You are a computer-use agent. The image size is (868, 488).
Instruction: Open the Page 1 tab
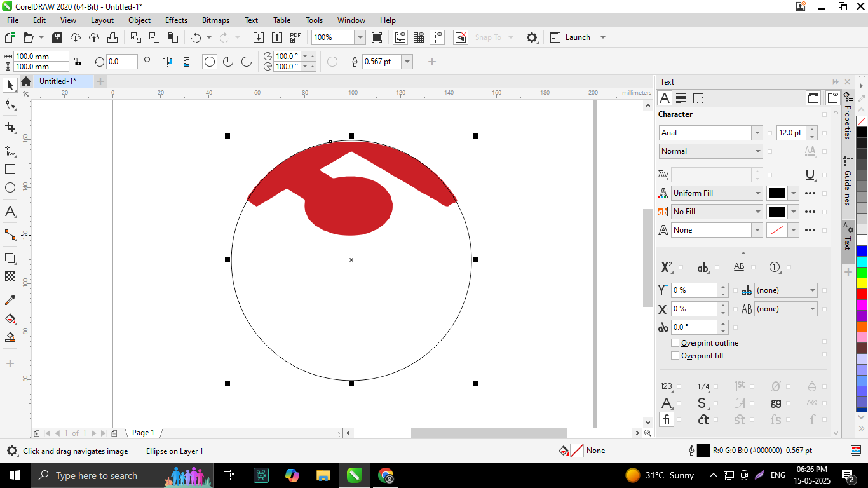point(143,433)
